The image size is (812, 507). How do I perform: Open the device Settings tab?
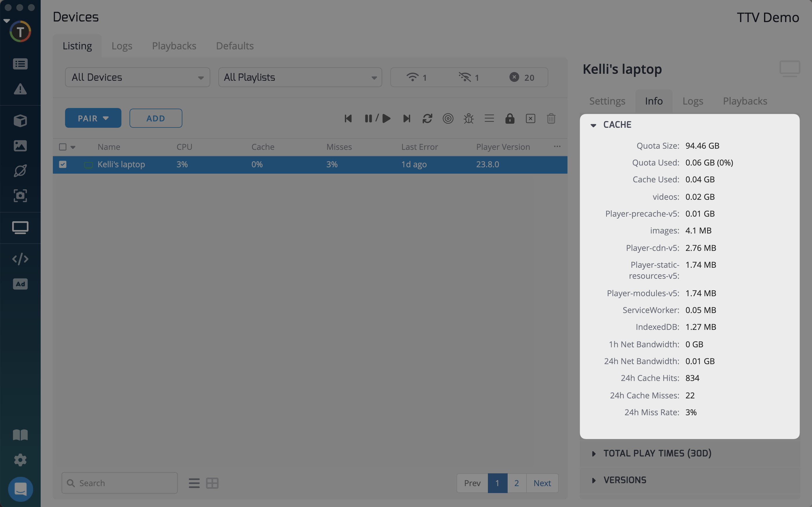pyautogui.click(x=607, y=101)
